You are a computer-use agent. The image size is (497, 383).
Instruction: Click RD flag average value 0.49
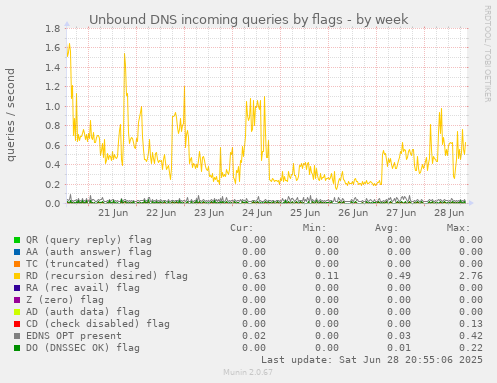pyautogui.click(x=399, y=276)
